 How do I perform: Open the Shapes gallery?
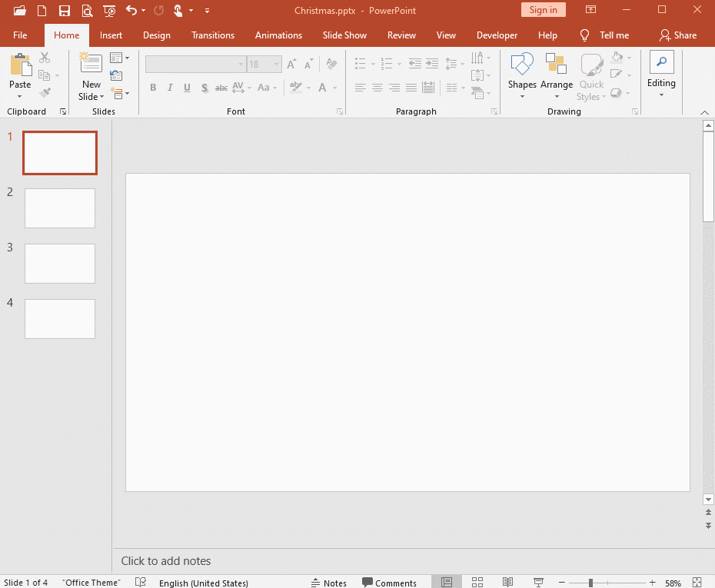522,75
